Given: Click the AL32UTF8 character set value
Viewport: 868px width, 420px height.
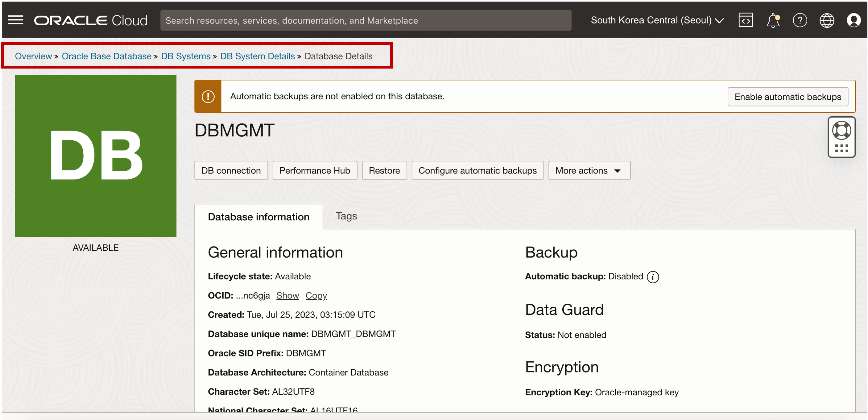Looking at the screenshot, I should point(293,392).
